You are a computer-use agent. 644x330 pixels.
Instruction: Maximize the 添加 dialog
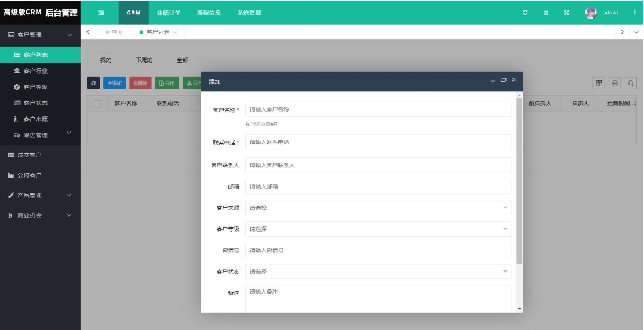pos(504,80)
